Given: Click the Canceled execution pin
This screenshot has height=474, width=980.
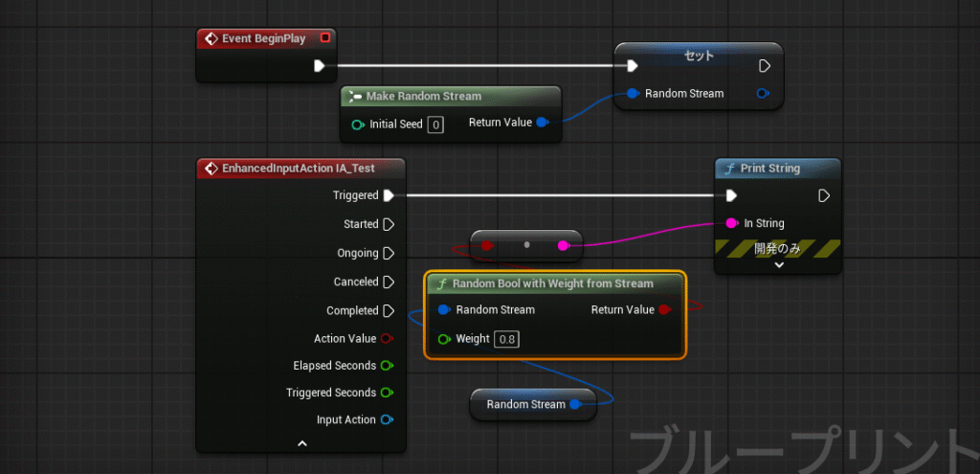Looking at the screenshot, I should tap(389, 282).
